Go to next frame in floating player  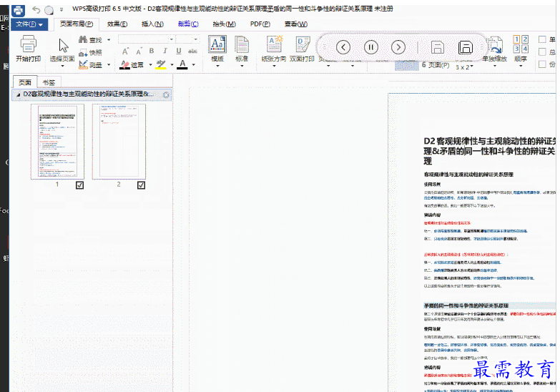pos(398,47)
